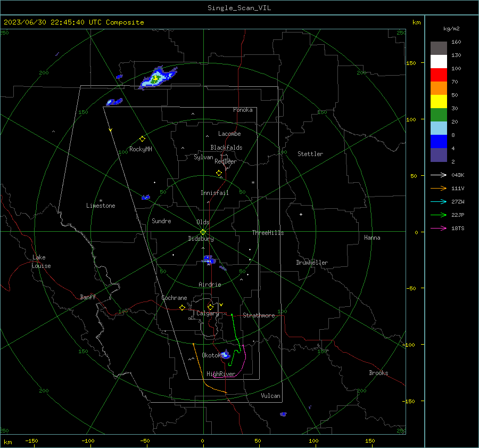Click the ThreeHills label
The height and width of the screenshot is (448, 479).
pyautogui.click(x=268, y=233)
